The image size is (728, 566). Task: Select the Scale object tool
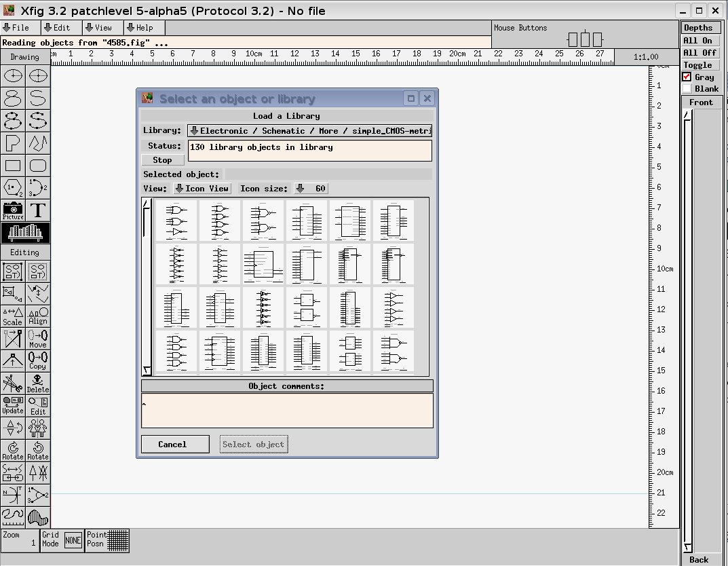pos(13,316)
